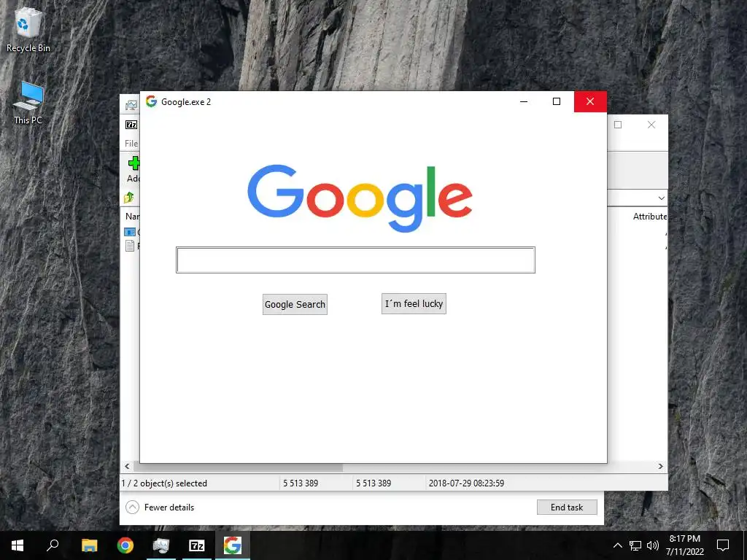Click the I'm feel lucky button
This screenshot has width=747, height=560.
point(414,304)
